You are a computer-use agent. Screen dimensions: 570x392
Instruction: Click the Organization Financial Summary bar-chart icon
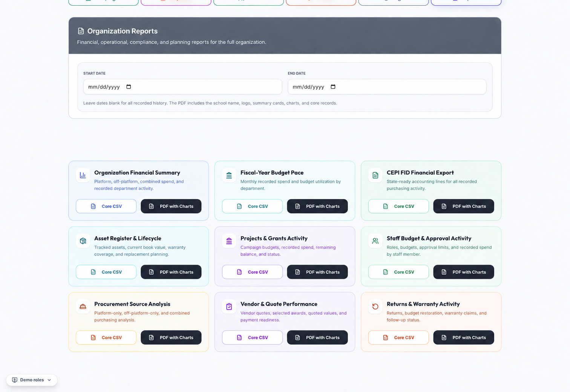[83, 175]
